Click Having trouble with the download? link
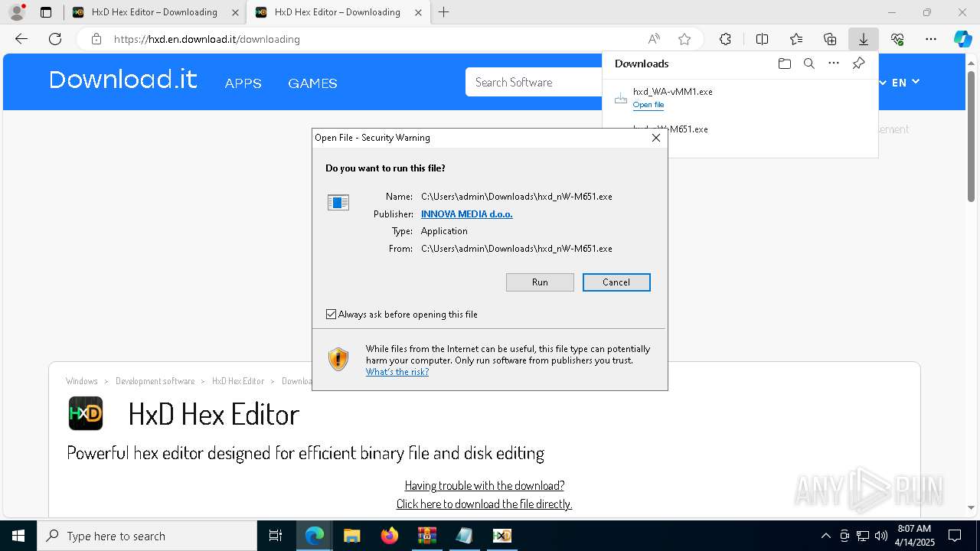980x551 pixels. (485, 485)
